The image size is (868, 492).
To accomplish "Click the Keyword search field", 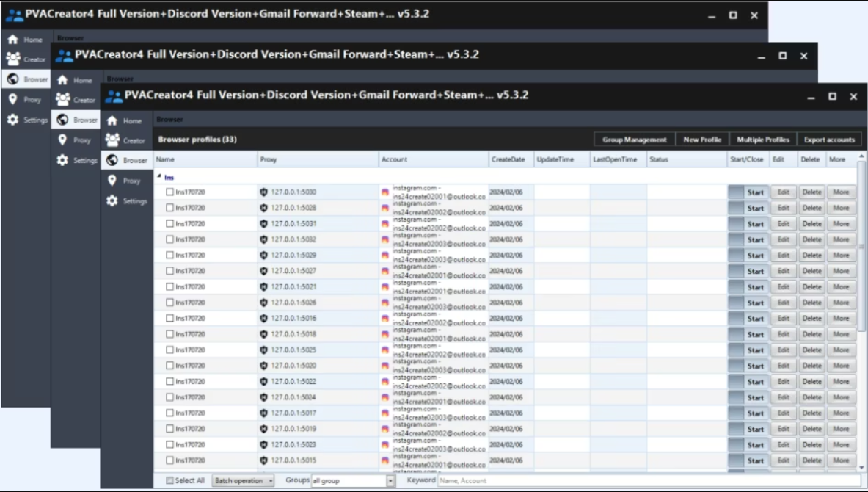I will (649, 481).
